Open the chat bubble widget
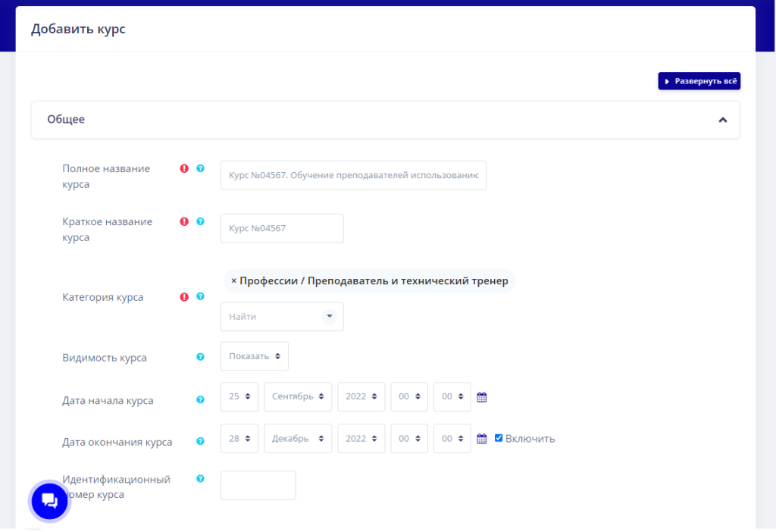 (x=49, y=502)
